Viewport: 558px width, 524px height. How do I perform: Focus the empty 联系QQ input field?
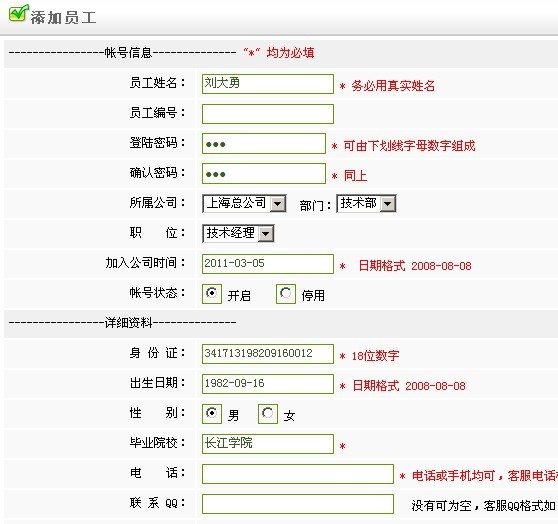(298, 504)
